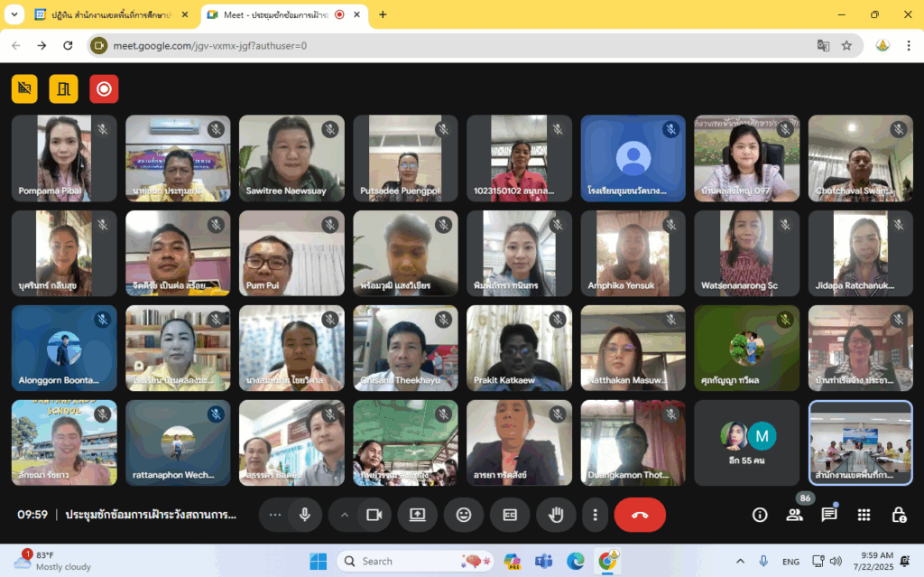Open the in-call chat panel
924x577 pixels.
click(829, 515)
